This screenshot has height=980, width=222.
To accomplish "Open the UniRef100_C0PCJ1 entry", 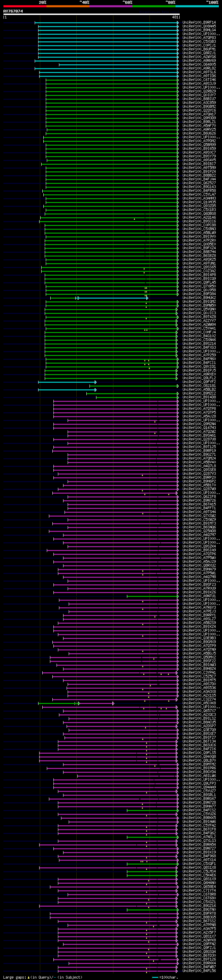I will pos(199,45).
